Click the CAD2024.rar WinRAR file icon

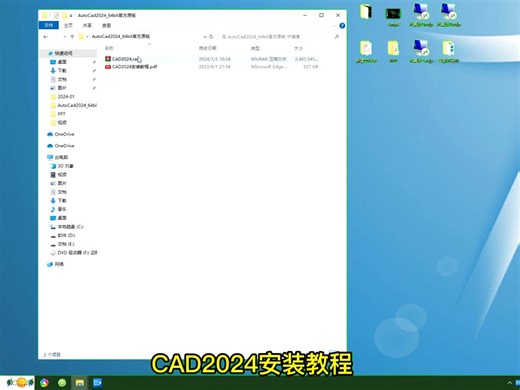pos(108,59)
